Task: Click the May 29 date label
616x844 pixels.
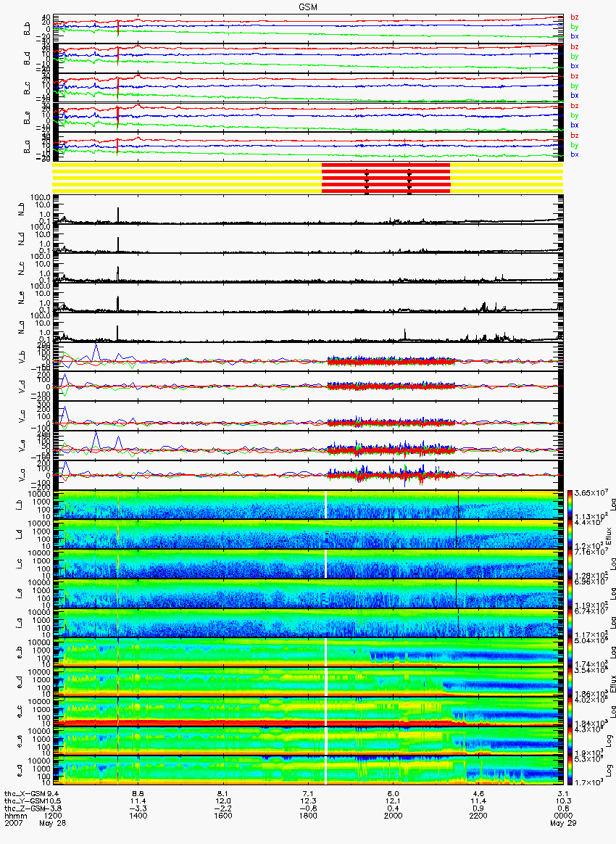Action: pyautogui.click(x=563, y=824)
